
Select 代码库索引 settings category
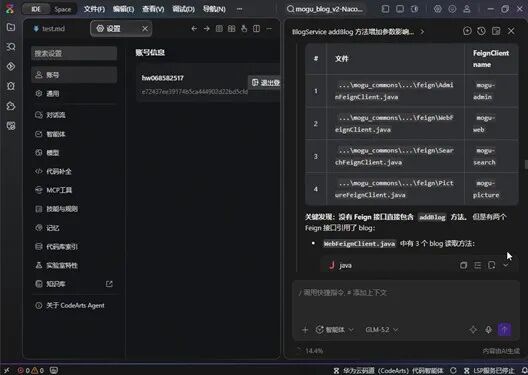point(74,247)
